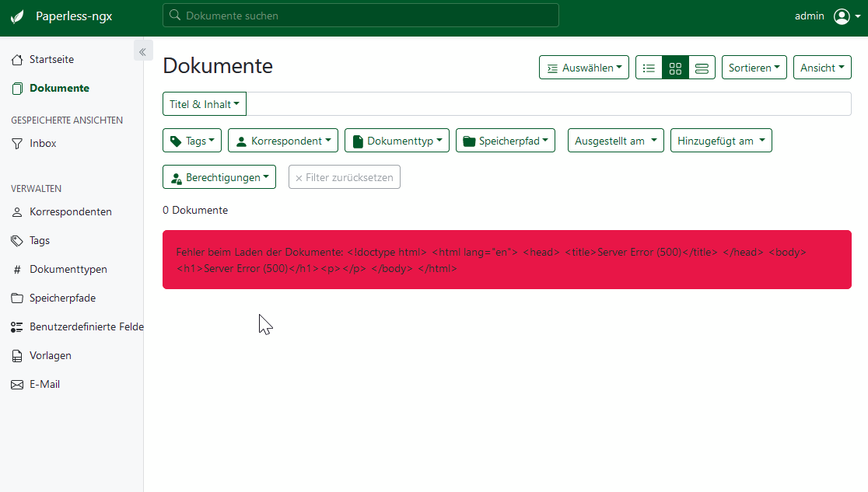
Task: Open Korrespondenten under Verwalten
Action: (x=71, y=211)
